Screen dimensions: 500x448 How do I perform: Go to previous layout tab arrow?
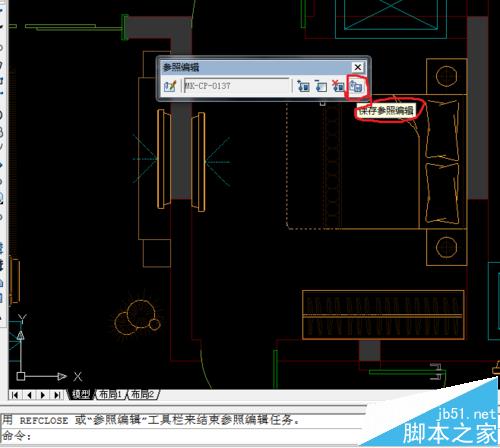click(x=29, y=395)
